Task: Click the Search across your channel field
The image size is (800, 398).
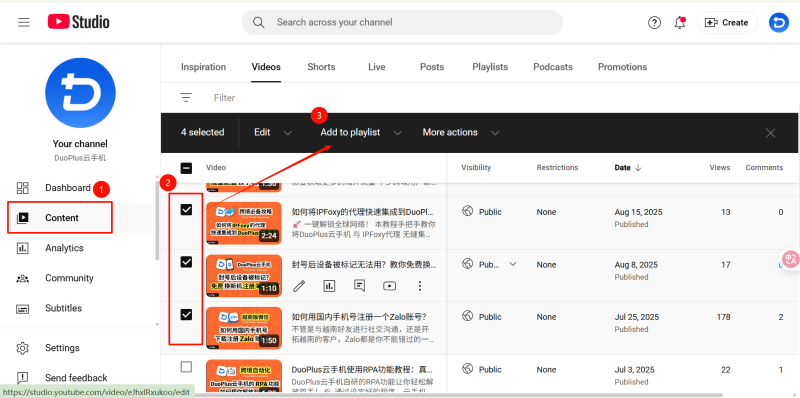Action: coord(402,22)
